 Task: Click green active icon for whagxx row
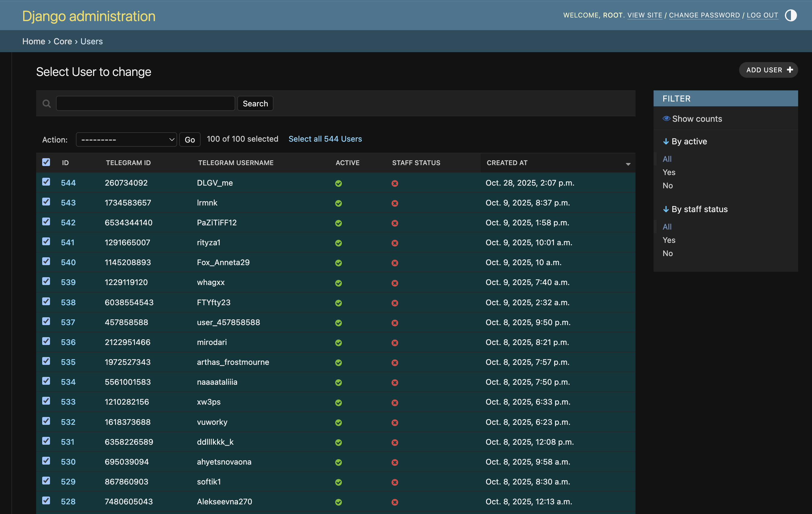point(338,283)
